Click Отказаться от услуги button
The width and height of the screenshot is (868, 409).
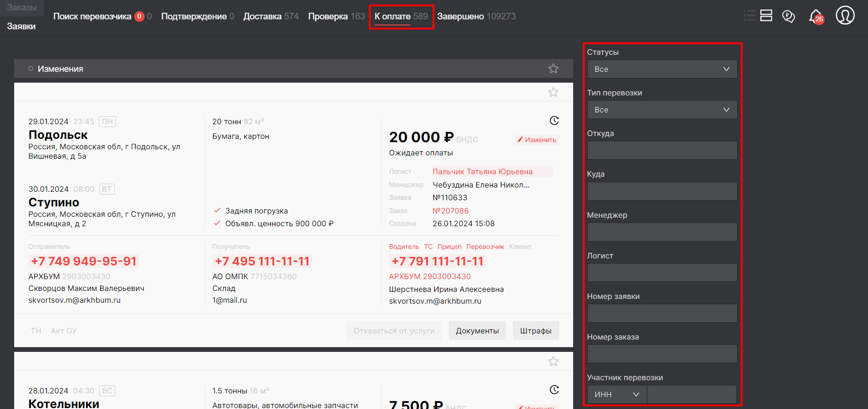(x=394, y=331)
